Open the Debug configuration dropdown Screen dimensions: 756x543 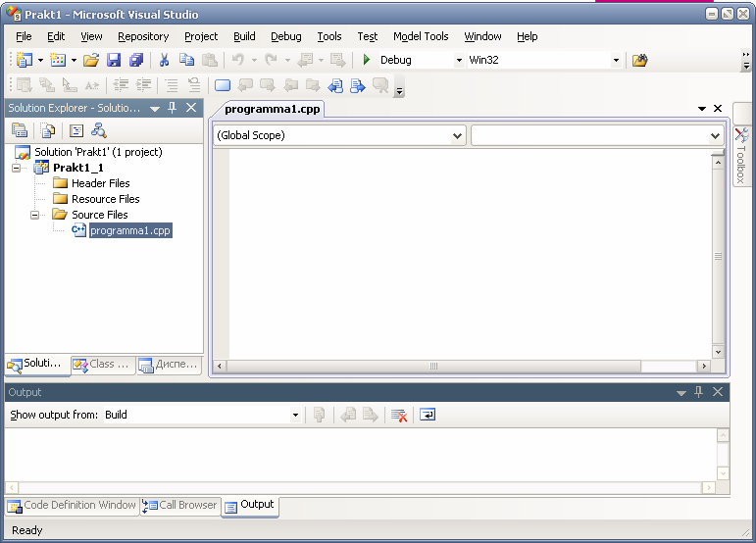(x=459, y=60)
